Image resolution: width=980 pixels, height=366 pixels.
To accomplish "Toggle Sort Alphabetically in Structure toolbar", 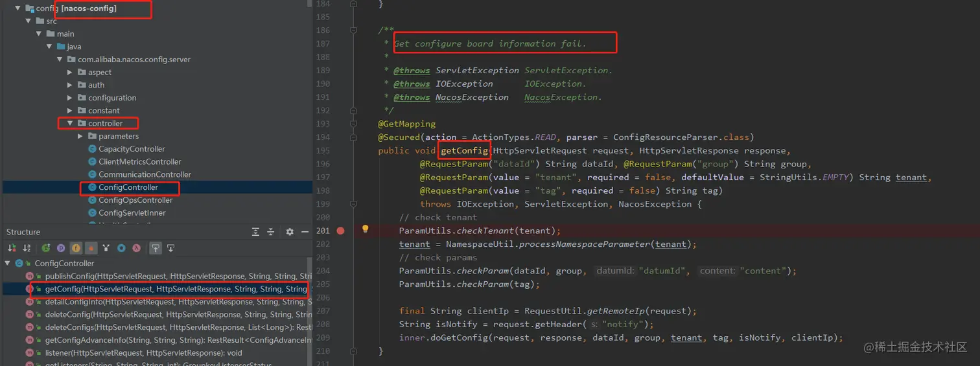I will (x=27, y=248).
